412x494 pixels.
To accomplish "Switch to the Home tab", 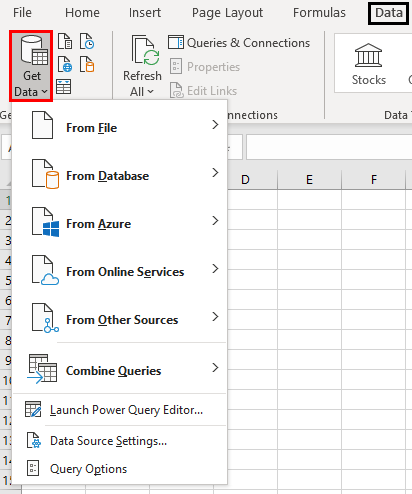I will tap(82, 13).
